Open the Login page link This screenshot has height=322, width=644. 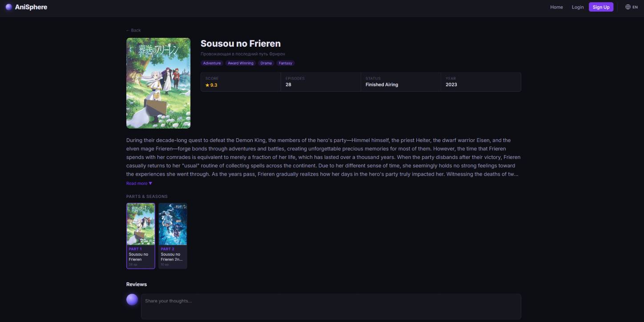pos(578,7)
